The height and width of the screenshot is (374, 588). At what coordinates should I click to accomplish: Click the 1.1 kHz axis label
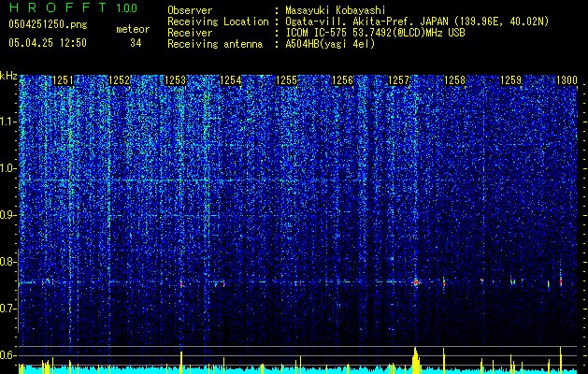coord(8,122)
